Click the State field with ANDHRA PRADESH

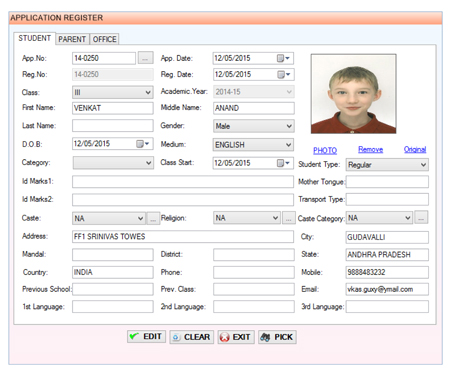tap(387, 255)
